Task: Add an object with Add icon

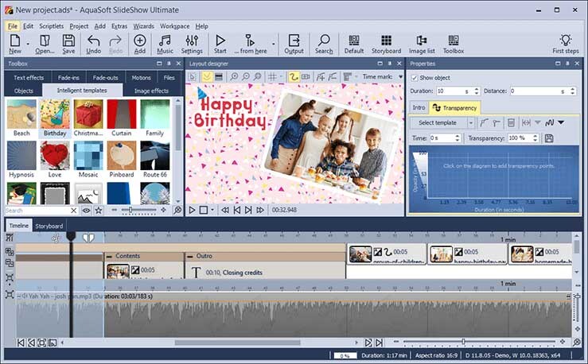Action: tap(139, 45)
